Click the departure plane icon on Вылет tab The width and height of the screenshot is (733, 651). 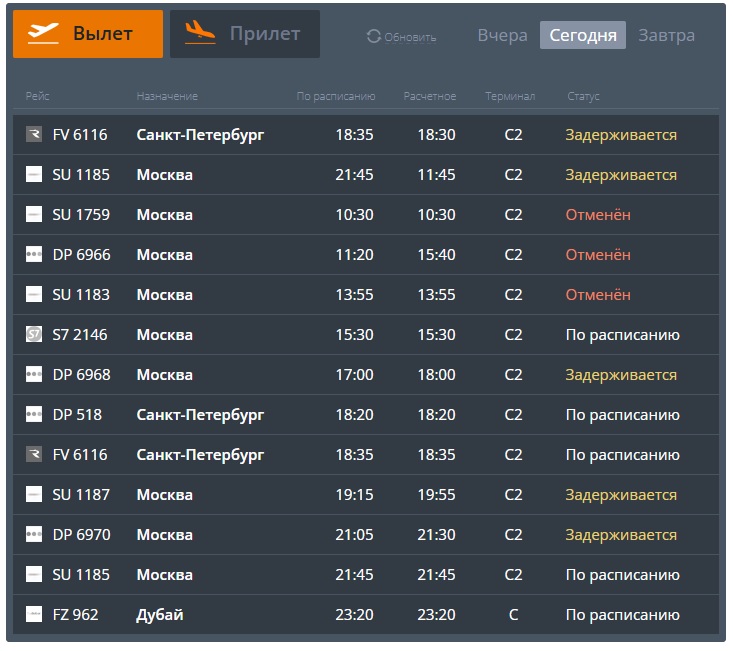(x=44, y=33)
